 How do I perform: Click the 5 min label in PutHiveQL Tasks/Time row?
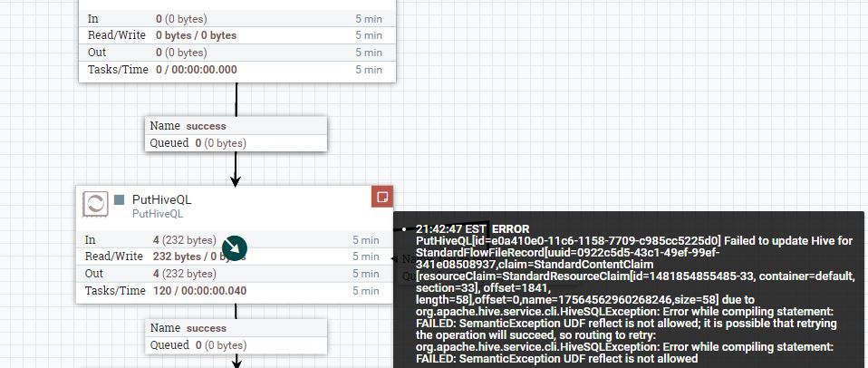click(366, 291)
